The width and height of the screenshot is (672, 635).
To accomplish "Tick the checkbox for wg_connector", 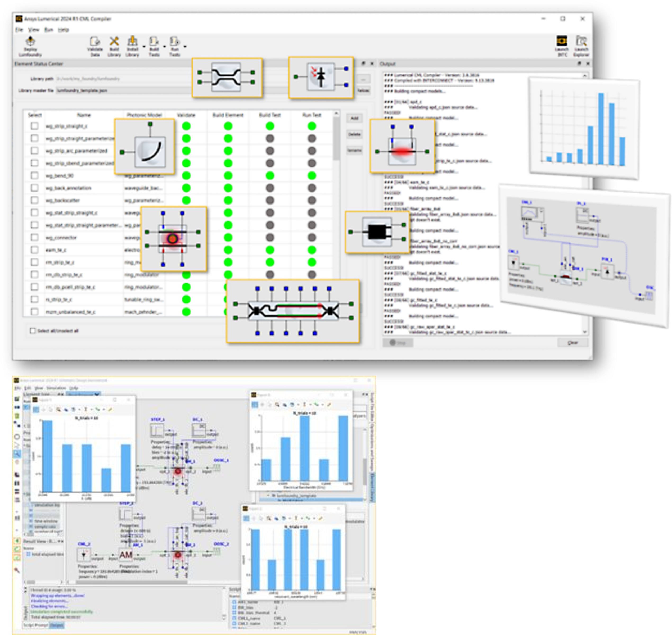I will click(x=34, y=237).
